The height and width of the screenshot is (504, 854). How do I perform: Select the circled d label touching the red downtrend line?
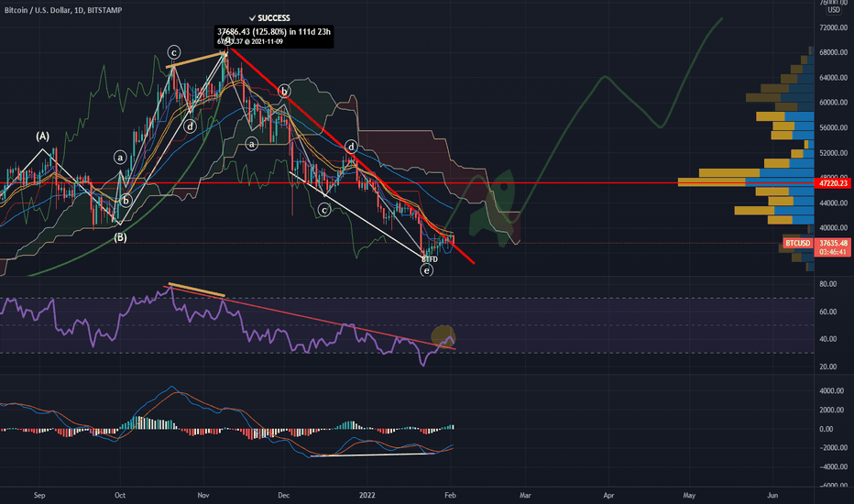coord(351,147)
